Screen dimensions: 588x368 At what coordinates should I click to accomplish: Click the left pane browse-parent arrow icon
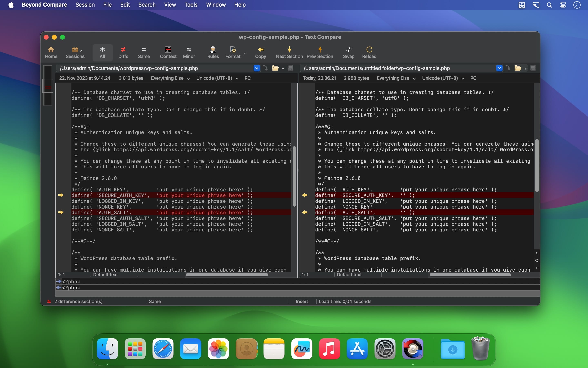point(266,68)
